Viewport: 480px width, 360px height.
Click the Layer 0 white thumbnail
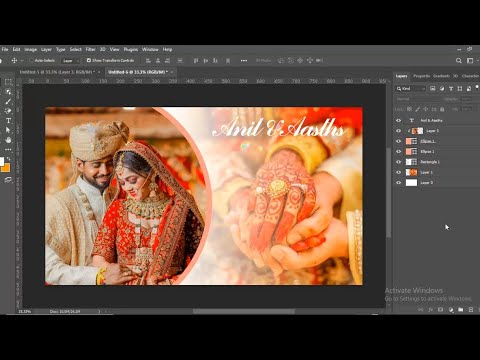[x=411, y=183]
